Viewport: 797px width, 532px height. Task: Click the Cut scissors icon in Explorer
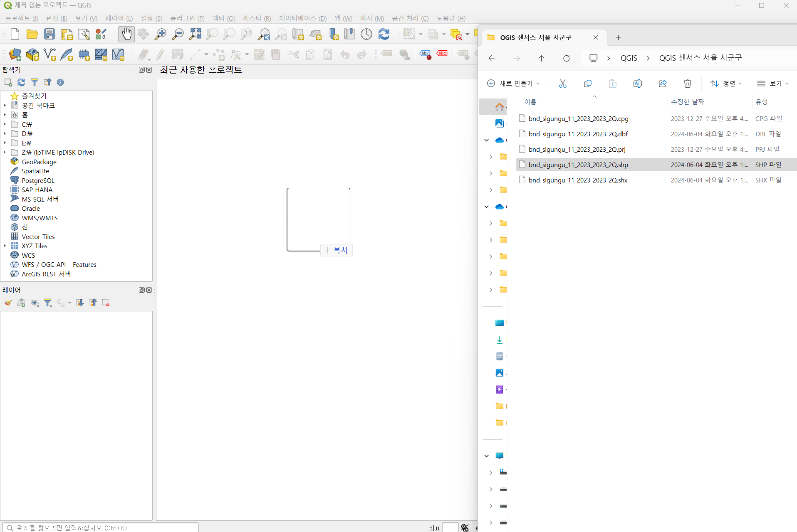click(563, 84)
